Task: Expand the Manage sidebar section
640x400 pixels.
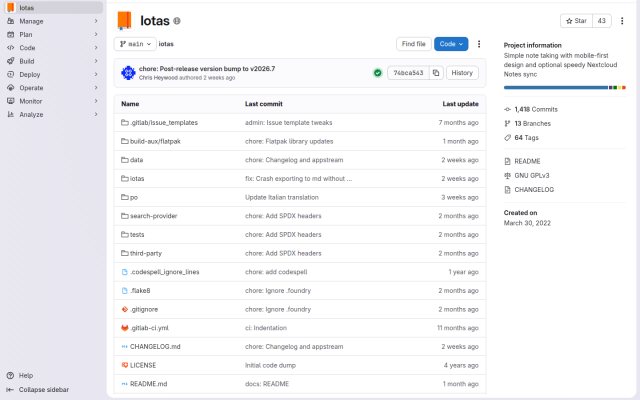Action: coord(53,21)
